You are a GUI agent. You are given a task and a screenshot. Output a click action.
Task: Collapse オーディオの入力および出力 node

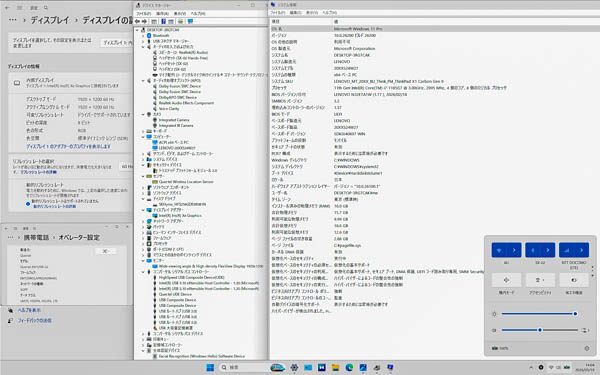[143, 47]
